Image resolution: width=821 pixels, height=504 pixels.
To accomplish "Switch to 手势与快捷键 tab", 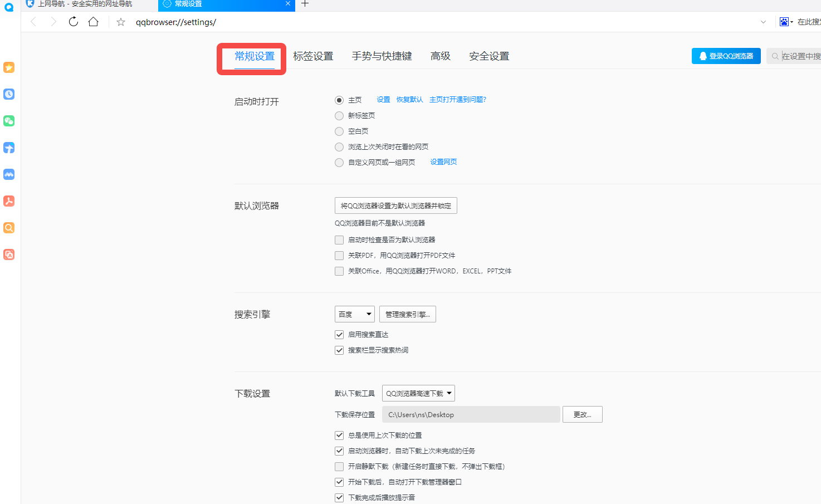I will tap(382, 56).
